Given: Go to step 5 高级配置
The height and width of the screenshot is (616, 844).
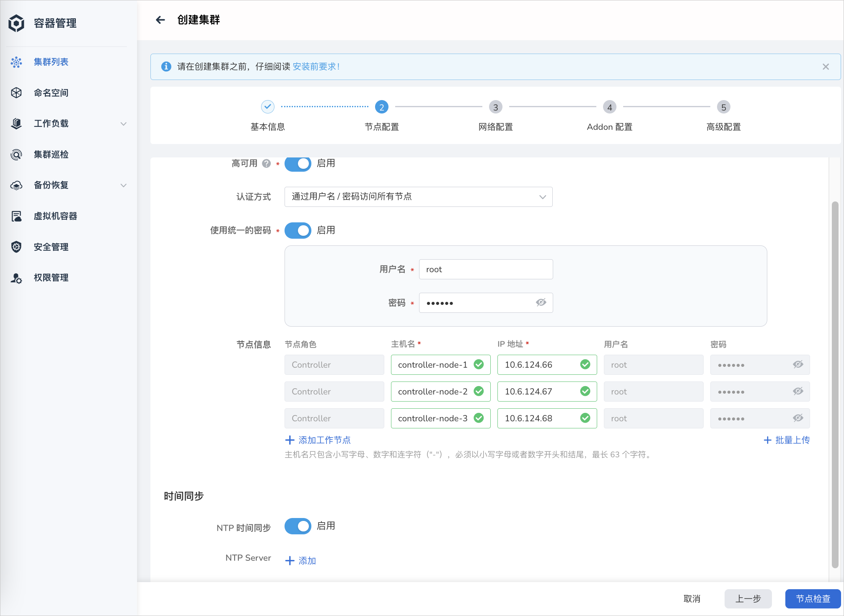Looking at the screenshot, I should (724, 107).
